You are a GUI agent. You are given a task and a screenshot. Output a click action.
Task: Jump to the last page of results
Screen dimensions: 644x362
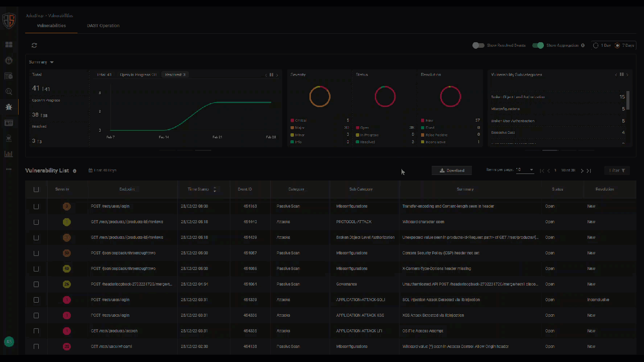(x=589, y=171)
